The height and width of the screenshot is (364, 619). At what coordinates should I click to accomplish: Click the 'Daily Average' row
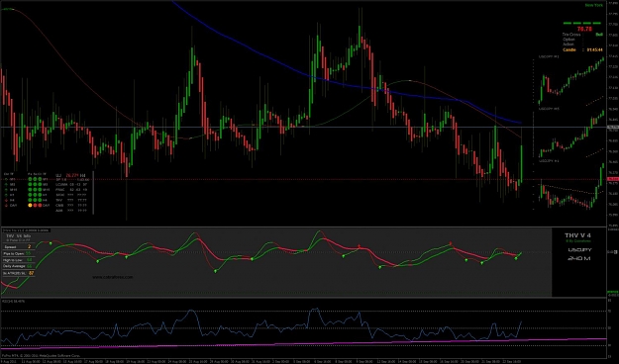(x=18, y=266)
